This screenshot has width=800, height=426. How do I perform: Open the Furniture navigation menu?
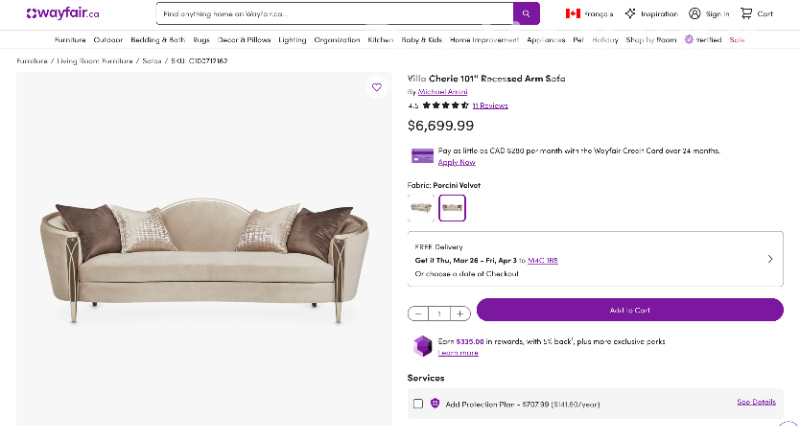click(70, 40)
